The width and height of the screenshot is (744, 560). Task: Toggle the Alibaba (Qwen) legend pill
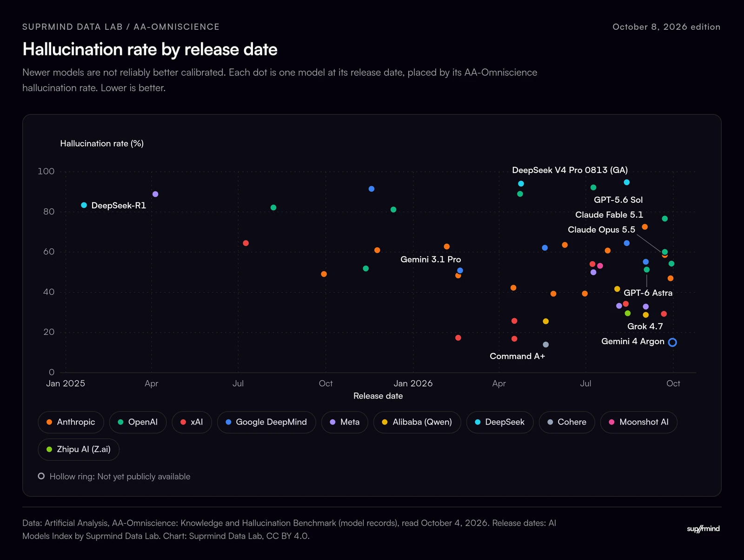417,422
